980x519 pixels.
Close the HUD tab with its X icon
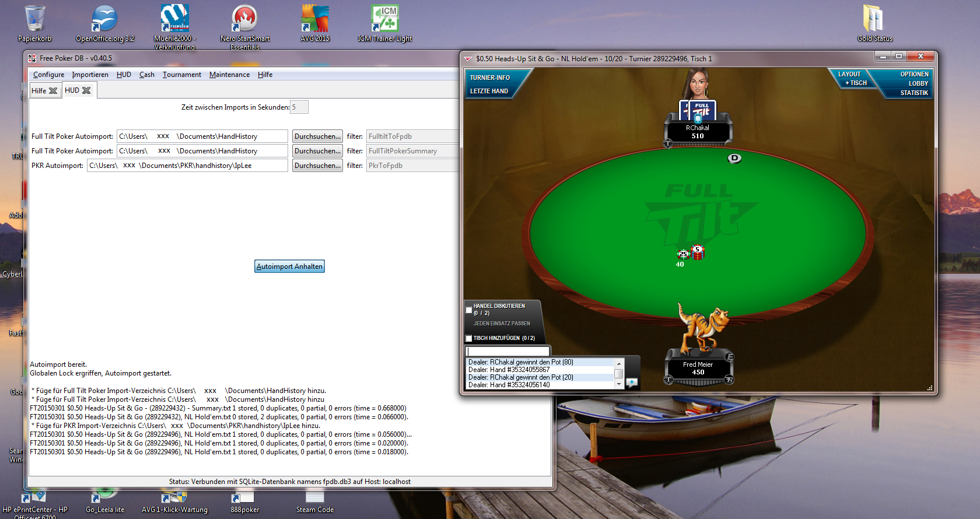click(86, 90)
